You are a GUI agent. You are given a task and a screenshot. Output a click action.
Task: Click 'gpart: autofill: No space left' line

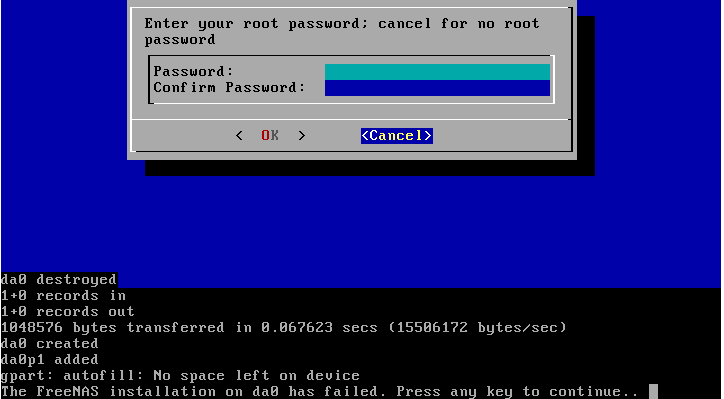(x=180, y=375)
